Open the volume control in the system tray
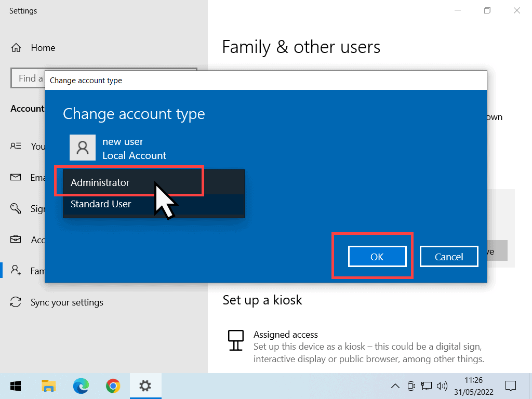532x399 pixels. click(442, 386)
